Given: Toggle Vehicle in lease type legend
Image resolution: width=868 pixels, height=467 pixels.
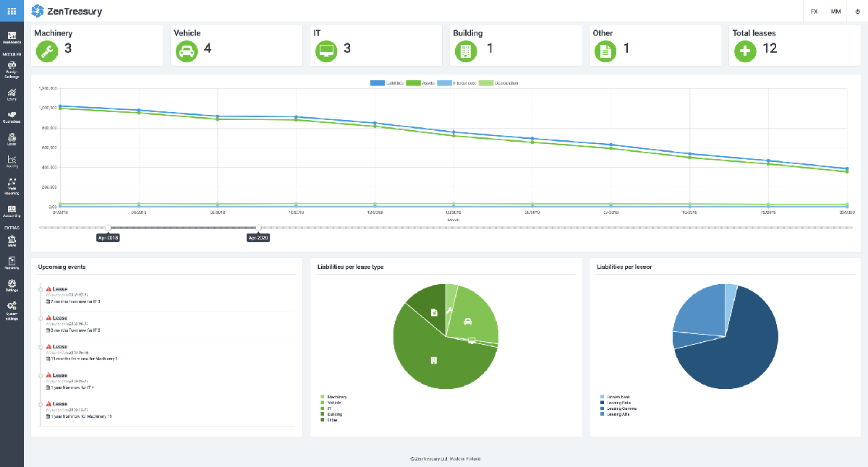Looking at the screenshot, I should 331,402.
